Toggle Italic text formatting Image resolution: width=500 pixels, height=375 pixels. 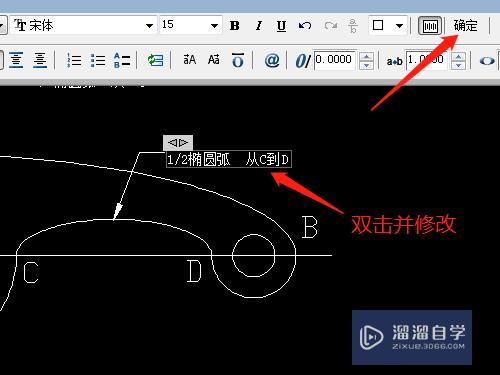click(x=258, y=26)
